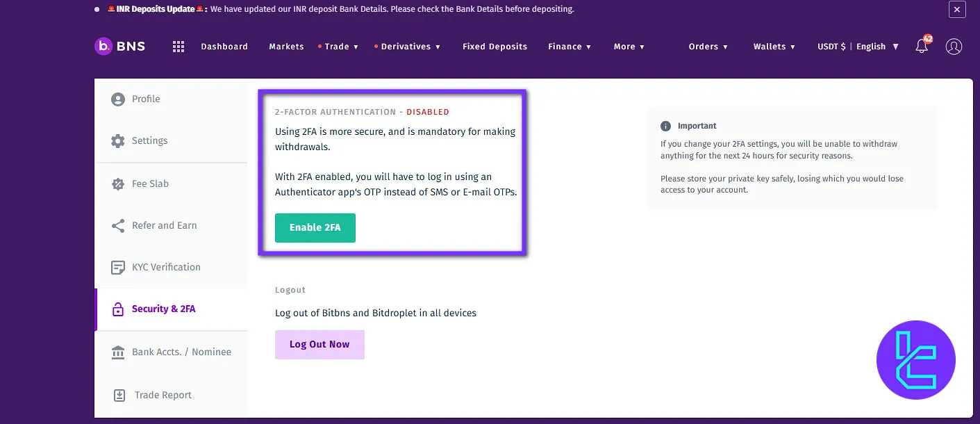Click the floating chat widget logo
Screen dimensions: 980x424
pos(915,360)
